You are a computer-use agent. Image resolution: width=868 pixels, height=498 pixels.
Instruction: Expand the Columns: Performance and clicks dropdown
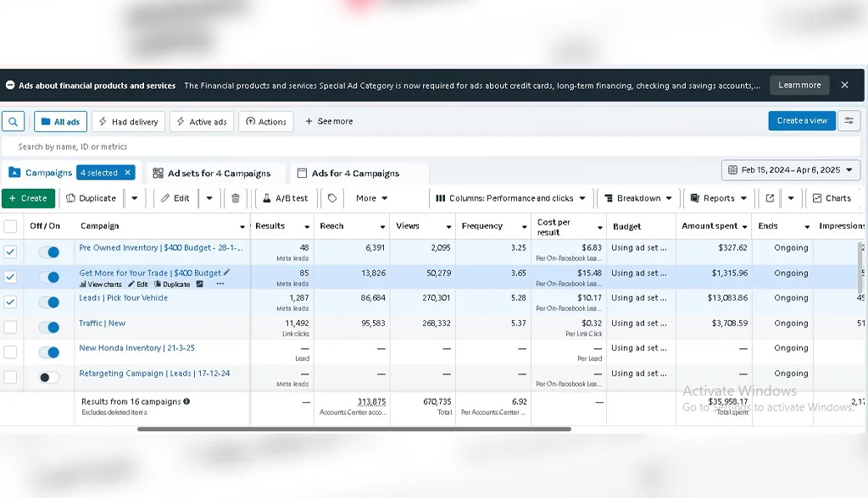pos(510,198)
